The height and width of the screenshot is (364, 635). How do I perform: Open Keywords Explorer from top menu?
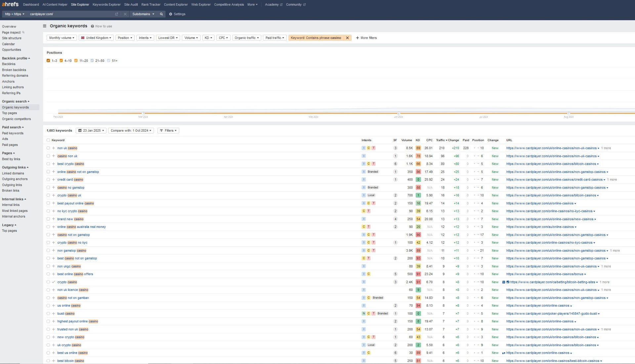click(106, 5)
